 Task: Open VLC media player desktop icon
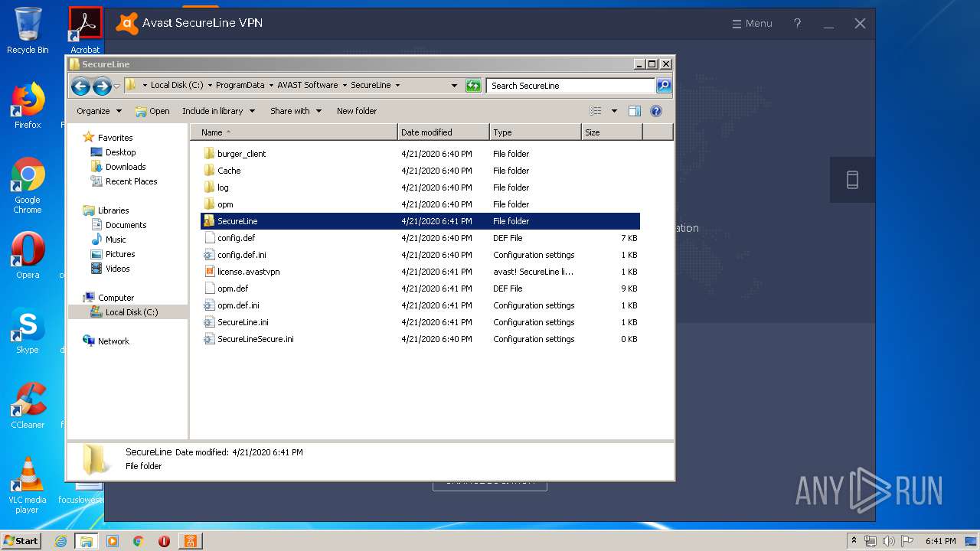[28, 485]
